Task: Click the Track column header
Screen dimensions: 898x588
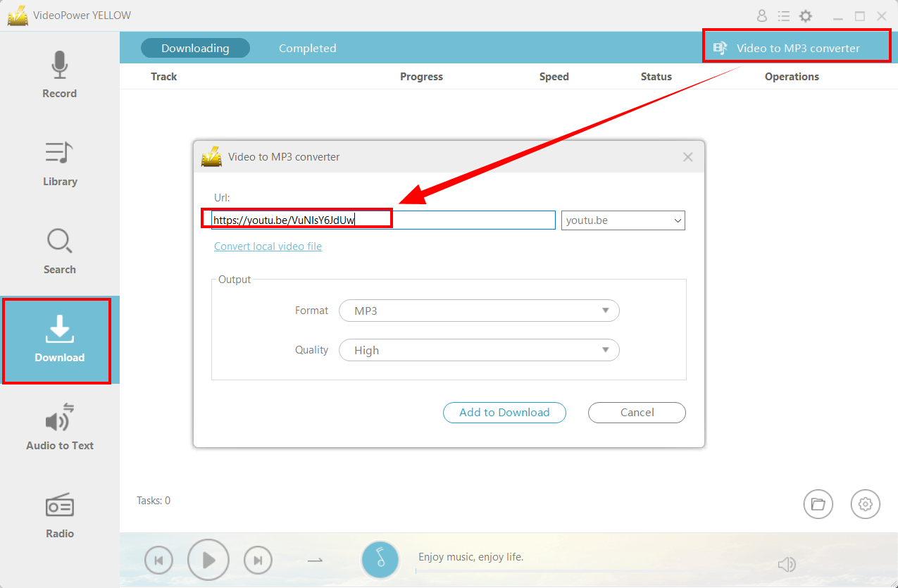Action: pos(163,77)
